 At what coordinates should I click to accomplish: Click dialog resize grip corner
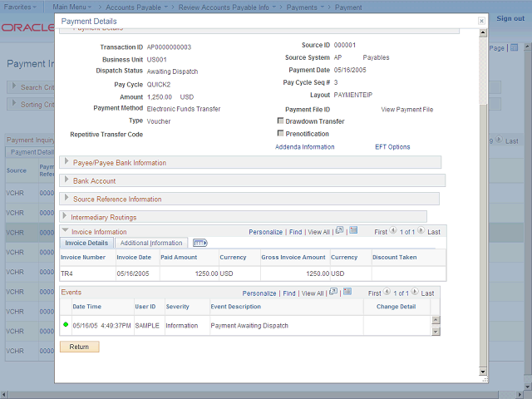click(485, 381)
